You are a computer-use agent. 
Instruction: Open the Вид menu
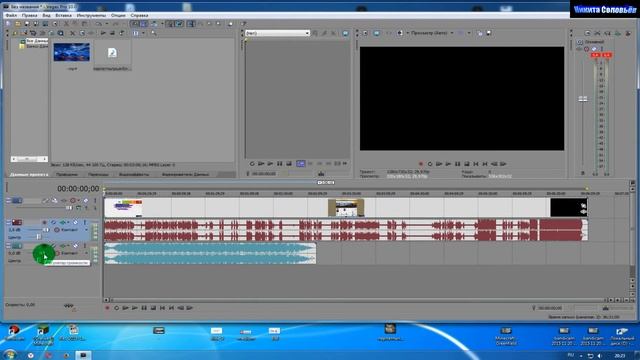(x=46, y=16)
